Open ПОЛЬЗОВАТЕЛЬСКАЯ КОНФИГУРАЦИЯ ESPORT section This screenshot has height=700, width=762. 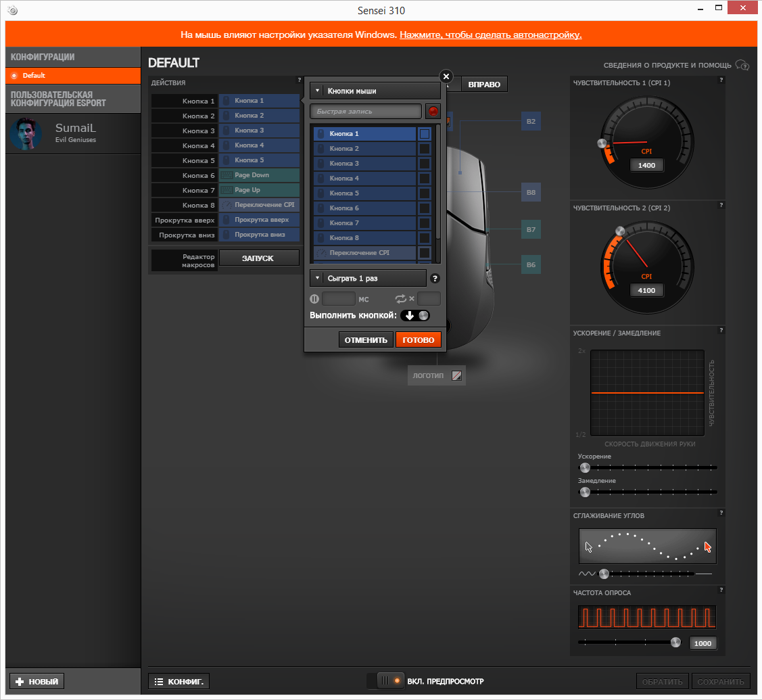[x=73, y=99]
